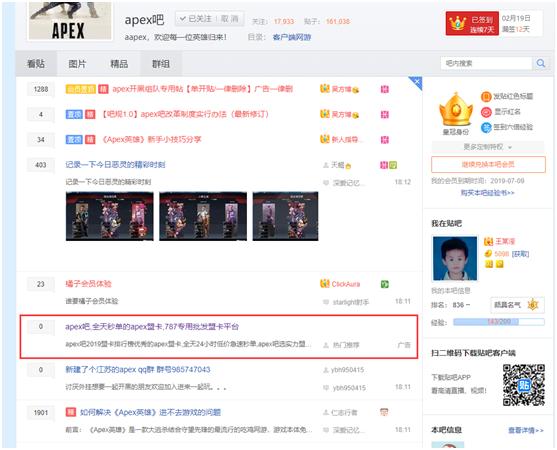The width and height of the screenshot is (557, 450).
Task: Click author name ClickAura
Action: point(346,284)
